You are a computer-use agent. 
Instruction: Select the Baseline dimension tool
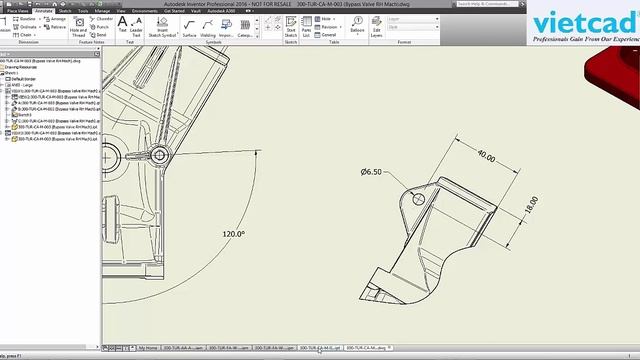(x=24, y=19)
